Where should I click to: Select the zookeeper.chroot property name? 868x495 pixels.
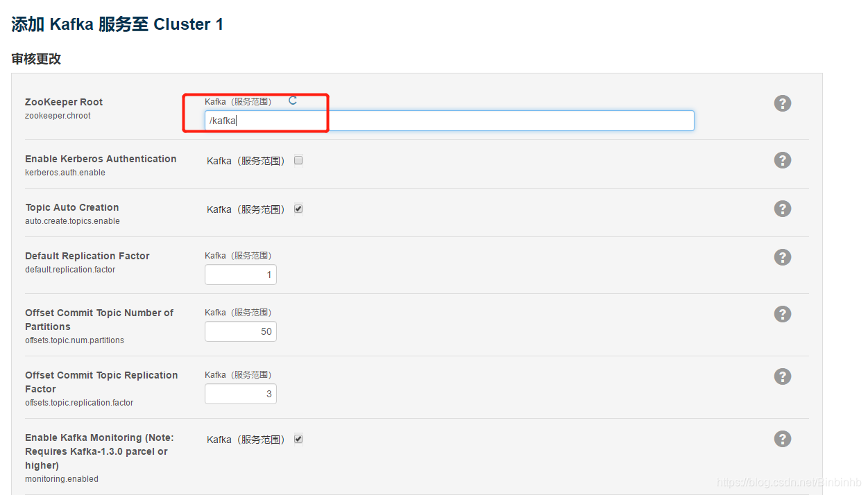[58, 116]
